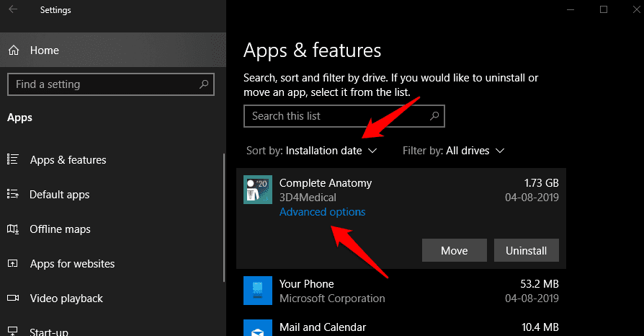Click the 1.73 GB size value

click(x=541, y=183)
